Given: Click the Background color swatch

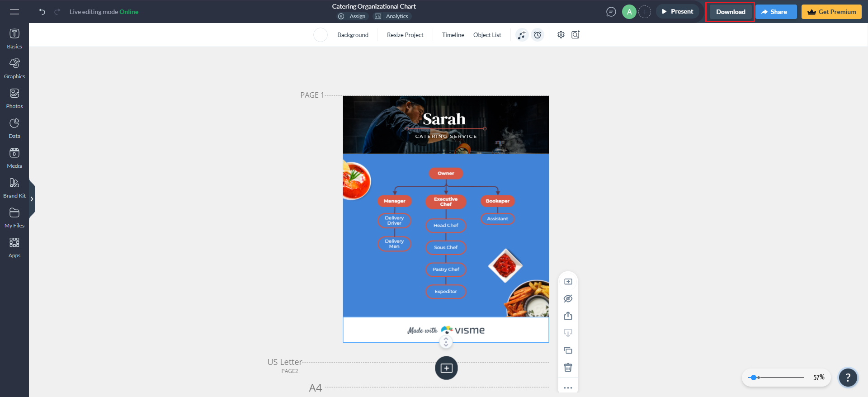Looking at the screenshot, I should [321, 35].
